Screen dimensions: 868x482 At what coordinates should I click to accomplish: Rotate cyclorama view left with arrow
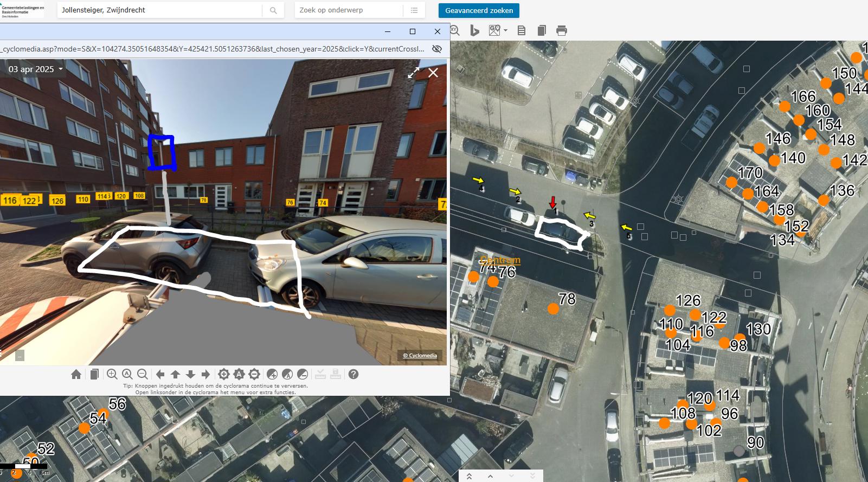click(160, 374)
